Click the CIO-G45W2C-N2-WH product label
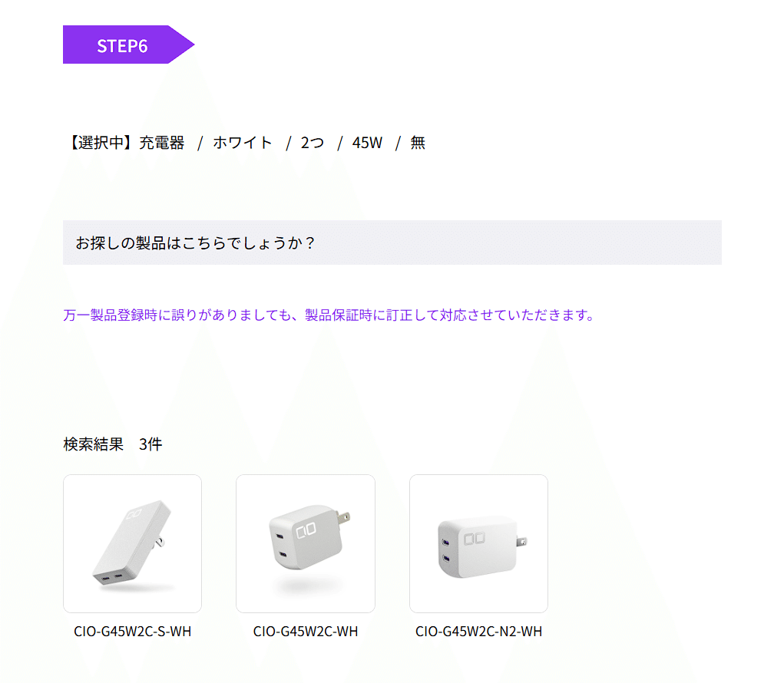The width and height of the screenshot is (784, 683). 478,632
